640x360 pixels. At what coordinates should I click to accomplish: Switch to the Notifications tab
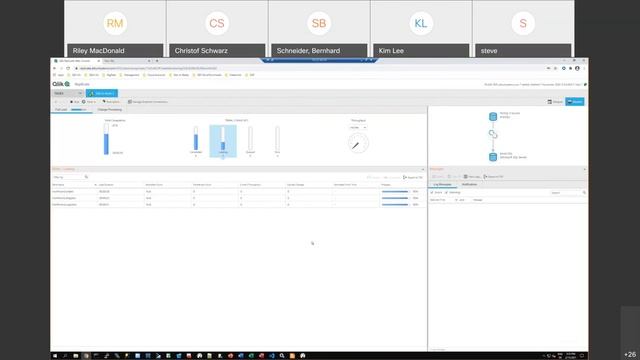pos(469,184)
